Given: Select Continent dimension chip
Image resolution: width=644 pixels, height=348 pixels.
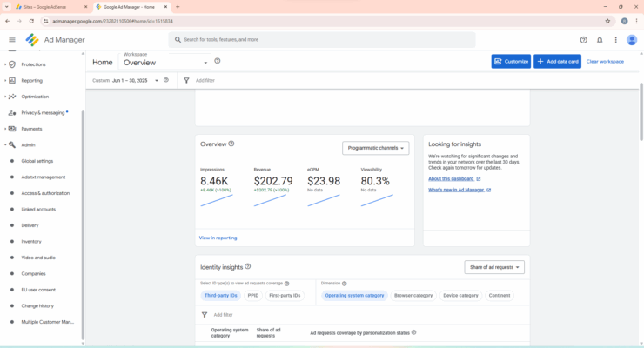Looking at the screenshot, I should coord(499,296).
